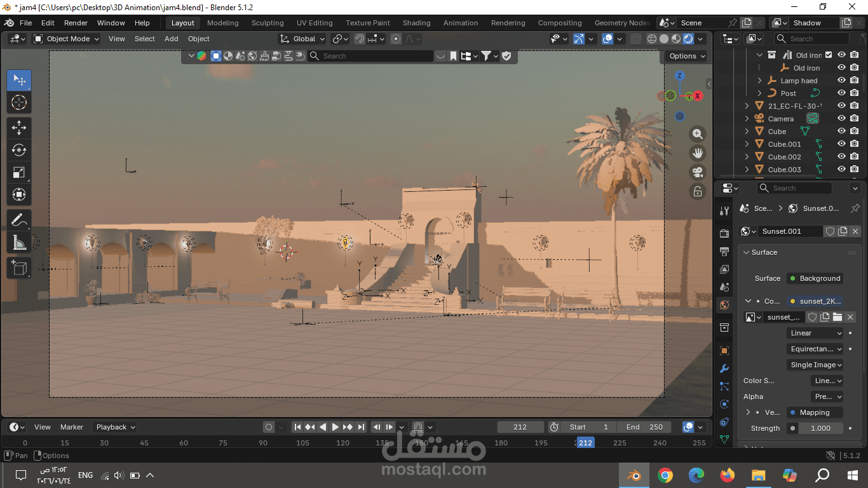868x488 pixels.
Task: Open the World properties tab
Action: [x=724, y=305]
